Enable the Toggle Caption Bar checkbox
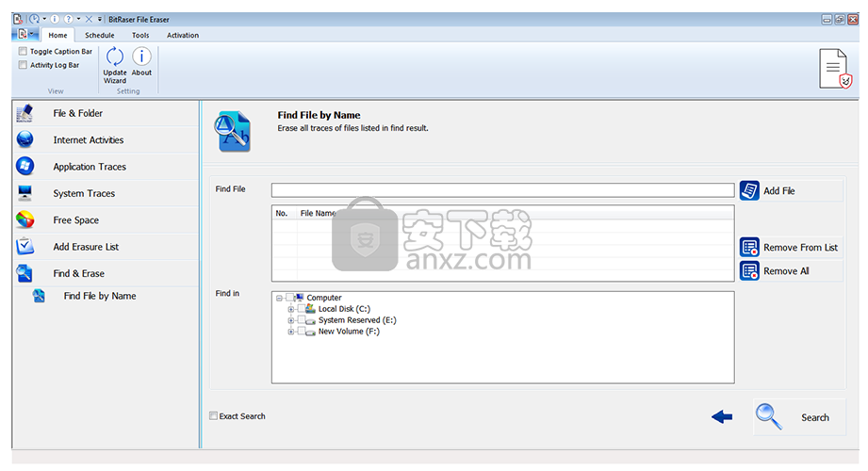This screenshot has width=868, height=471. (x=23, y=51)
